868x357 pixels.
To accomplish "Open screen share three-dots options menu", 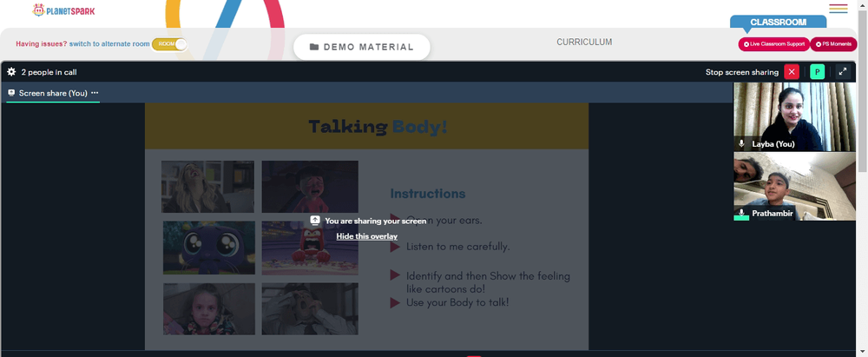I will tap(95, 93).
